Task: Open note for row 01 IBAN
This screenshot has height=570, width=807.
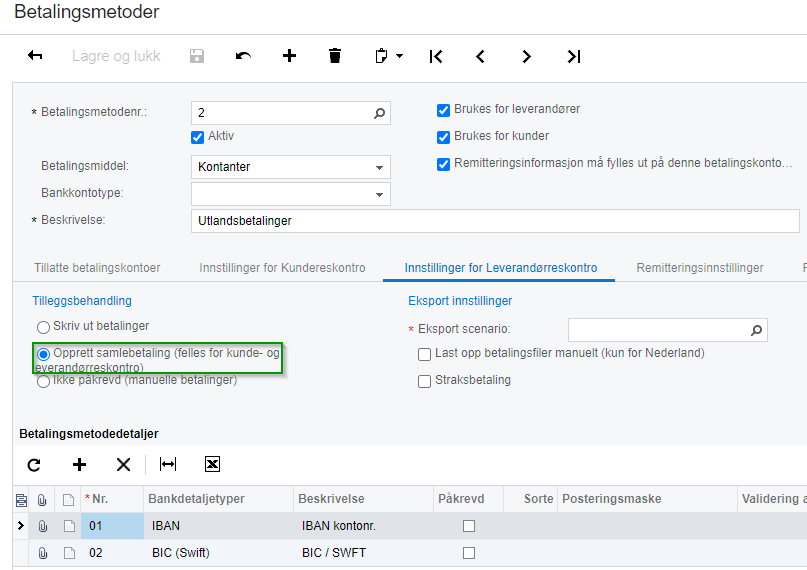Action: pyautogui.click(x=69, y=526)
